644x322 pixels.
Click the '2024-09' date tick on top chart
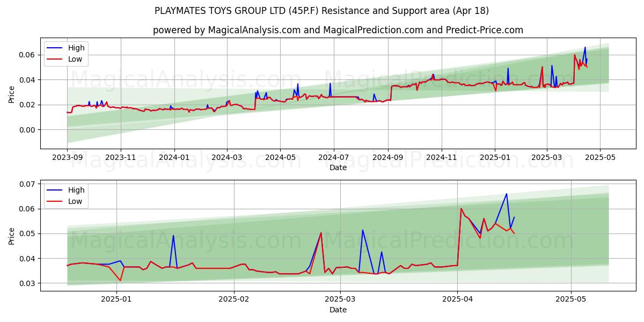[388, 158]
